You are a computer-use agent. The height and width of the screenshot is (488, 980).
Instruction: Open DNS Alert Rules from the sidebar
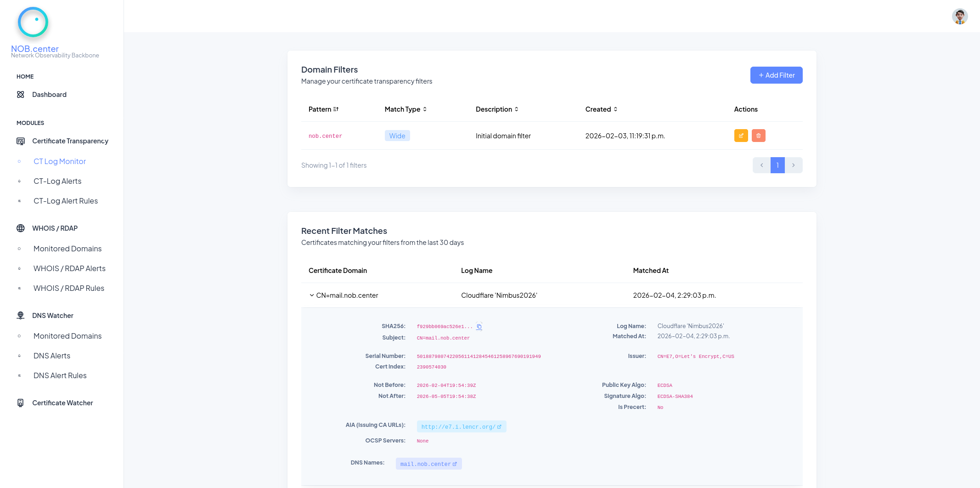[x=60, y=375]
